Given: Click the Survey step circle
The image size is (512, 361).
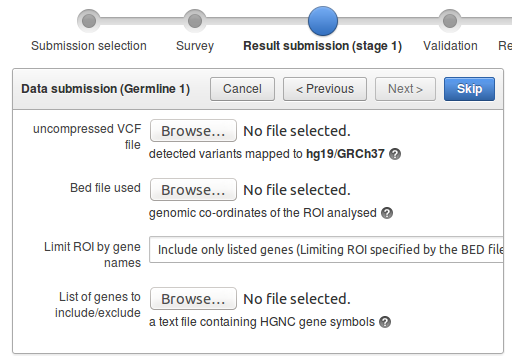Looking at the screenshot, I should click(x=195, y=21).
